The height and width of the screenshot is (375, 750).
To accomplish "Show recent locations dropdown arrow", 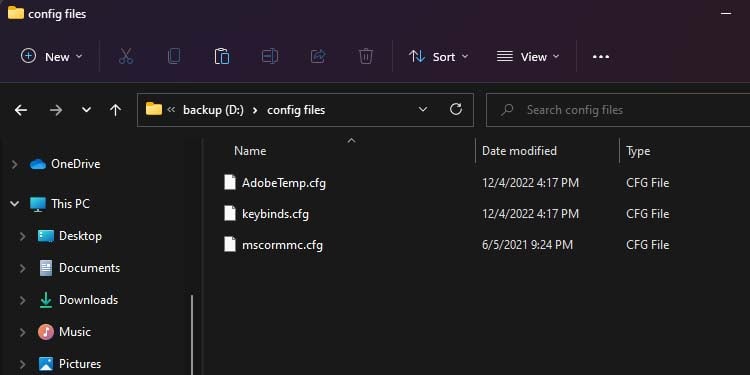I will 86,110.
